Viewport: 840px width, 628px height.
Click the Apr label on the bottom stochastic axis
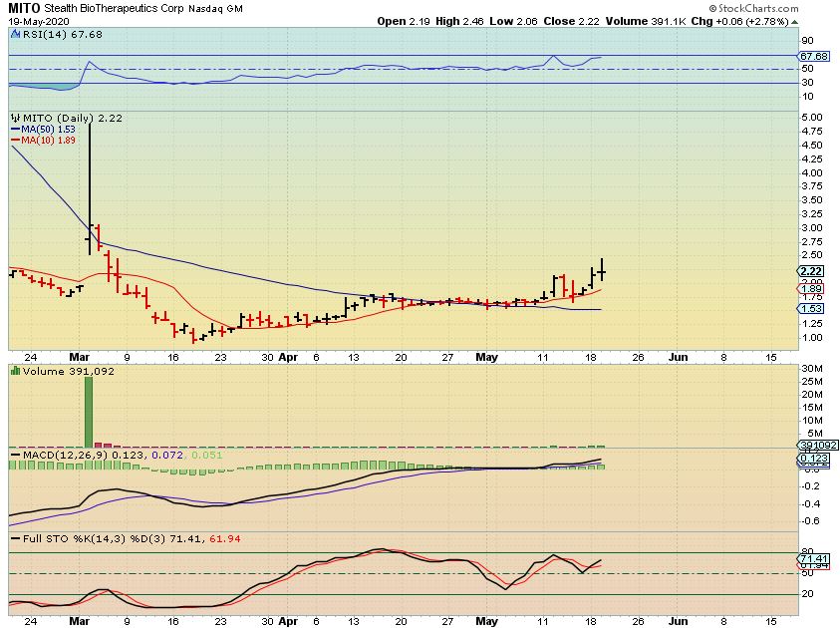pos(288,622)
